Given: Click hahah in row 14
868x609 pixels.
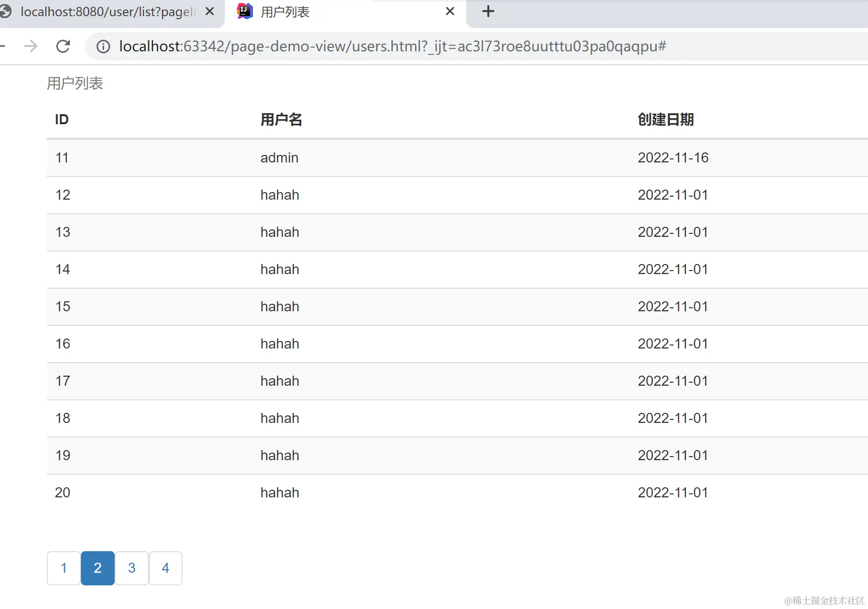Looking at the screenshot, I should coord(280,270).
